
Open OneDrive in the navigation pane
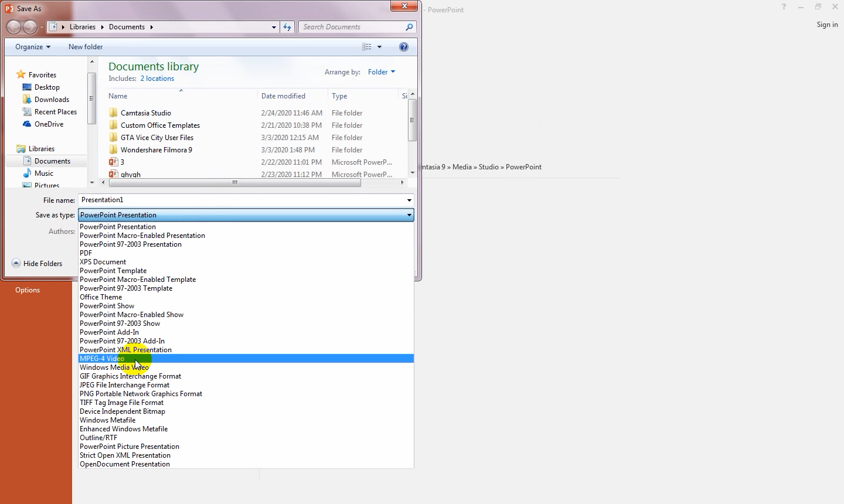coord(49,124)
